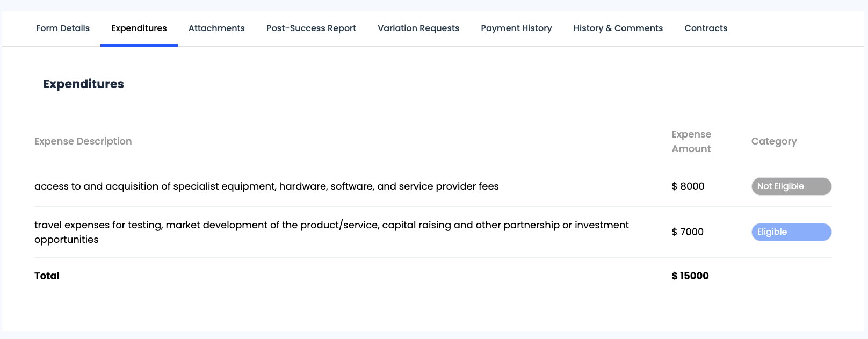Click the Expense Amount column header
The image size is (868, 339).
[691, 141]
